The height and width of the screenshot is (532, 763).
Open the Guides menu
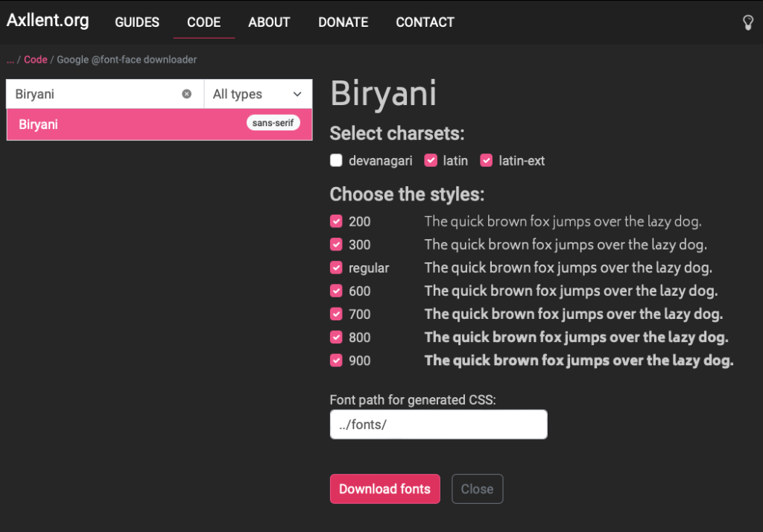[x=137, y=22]
